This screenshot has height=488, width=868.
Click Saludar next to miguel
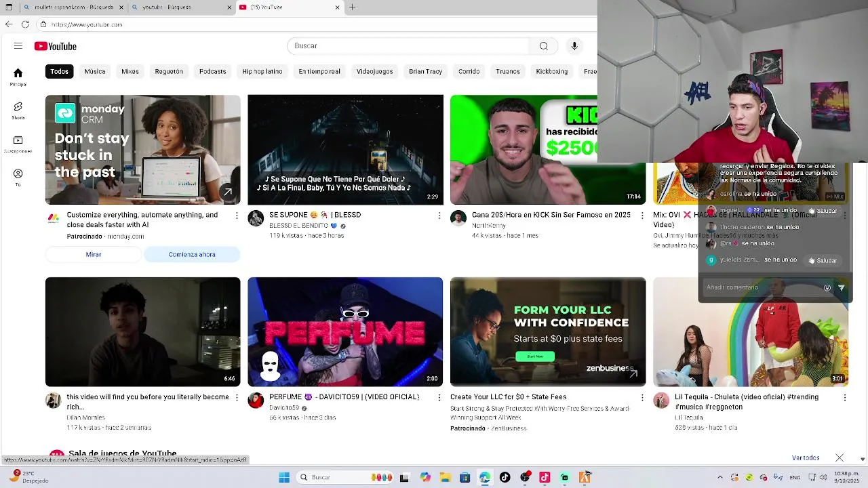(x=823, y=211)
